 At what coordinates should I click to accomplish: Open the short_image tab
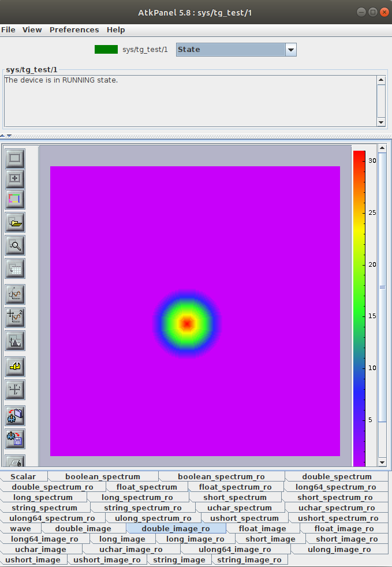[x=271, y=539]
